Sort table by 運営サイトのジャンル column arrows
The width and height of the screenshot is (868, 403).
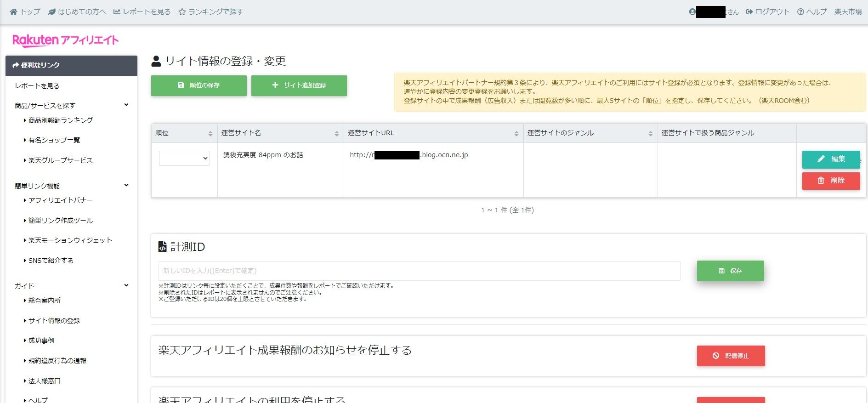[x=651, y=134]
